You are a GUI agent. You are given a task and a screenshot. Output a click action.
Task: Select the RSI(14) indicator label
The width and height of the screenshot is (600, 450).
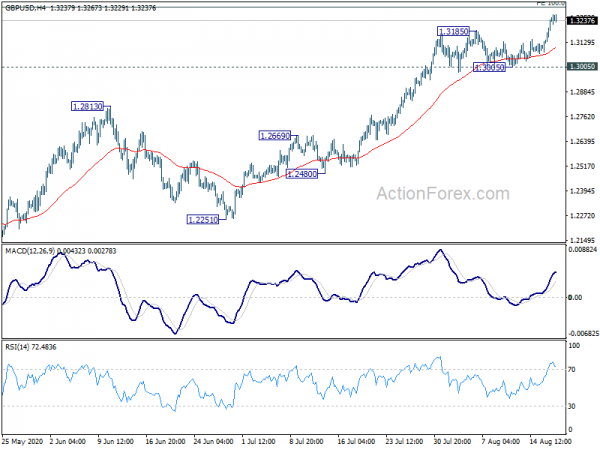(17, 345)
